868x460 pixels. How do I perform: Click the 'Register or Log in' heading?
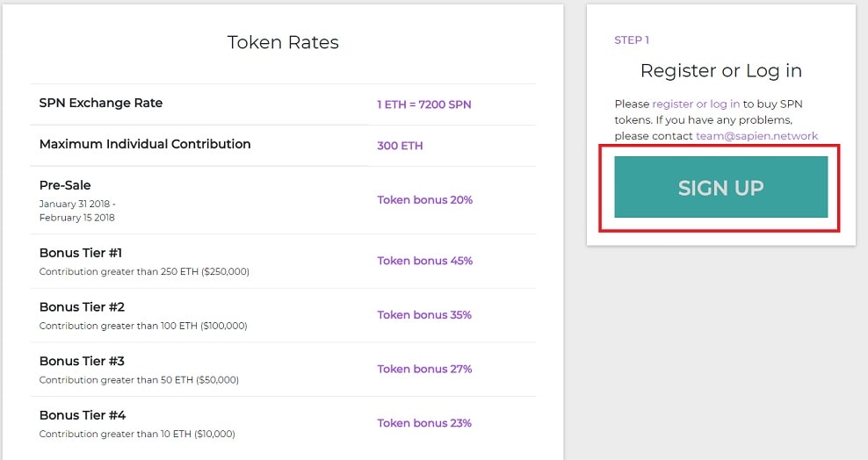(720, 71)
